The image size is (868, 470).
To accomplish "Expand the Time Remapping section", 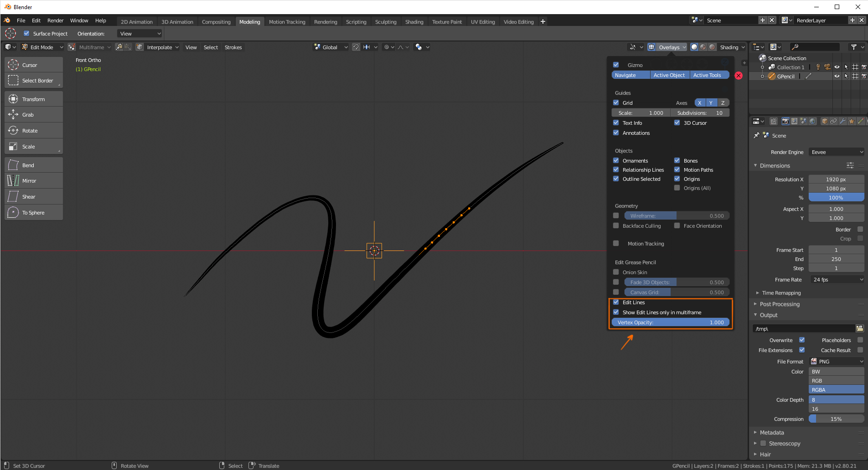I will tap(781, 293).
